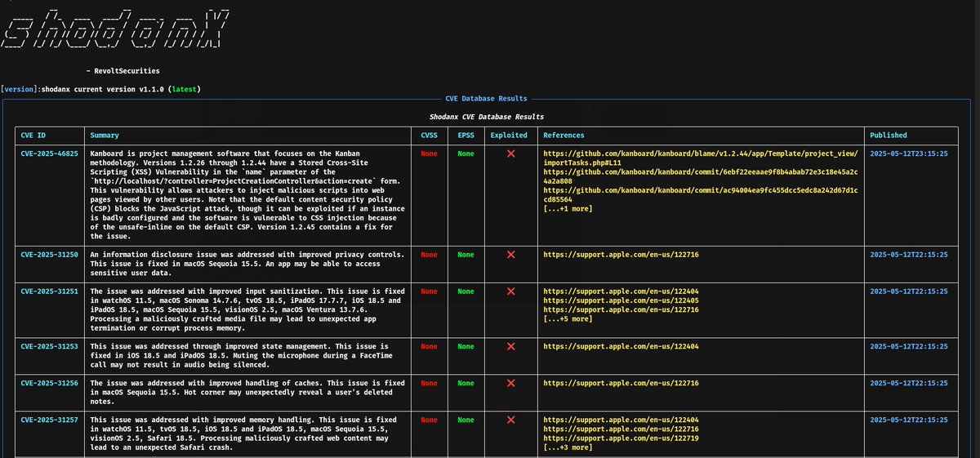The height and width of the screenshot is (458, 980).
Task: Expand '[...+3 more]' references for CVE-2025-31257
Action: point(568,448)
